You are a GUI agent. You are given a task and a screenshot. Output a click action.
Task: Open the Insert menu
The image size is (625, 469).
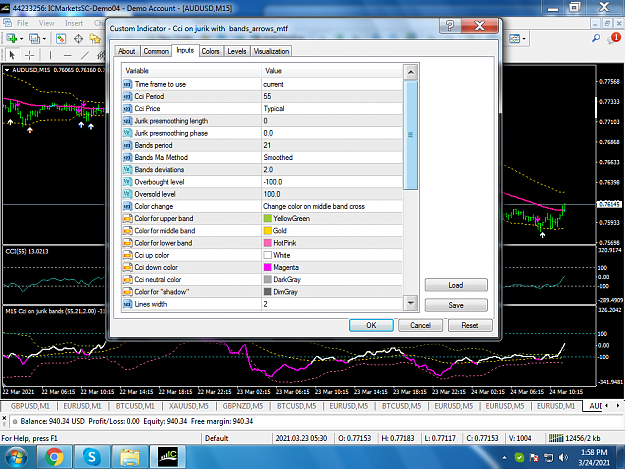click(74, 23)
